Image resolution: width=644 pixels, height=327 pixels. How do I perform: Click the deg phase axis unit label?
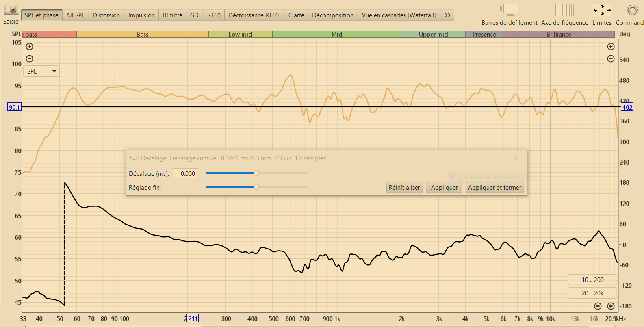pos(625,34)
